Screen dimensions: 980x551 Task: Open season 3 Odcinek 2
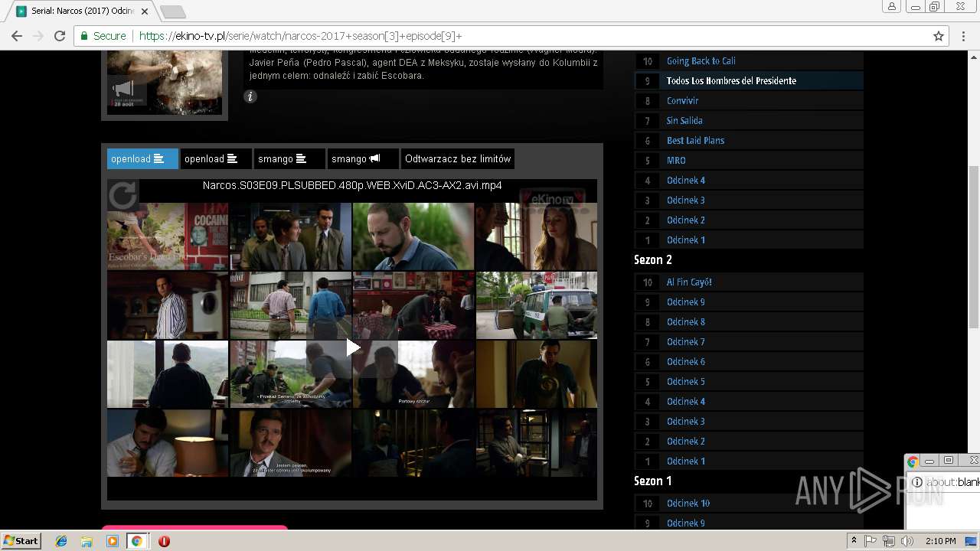pyautogui.click(x=686, y=220)
